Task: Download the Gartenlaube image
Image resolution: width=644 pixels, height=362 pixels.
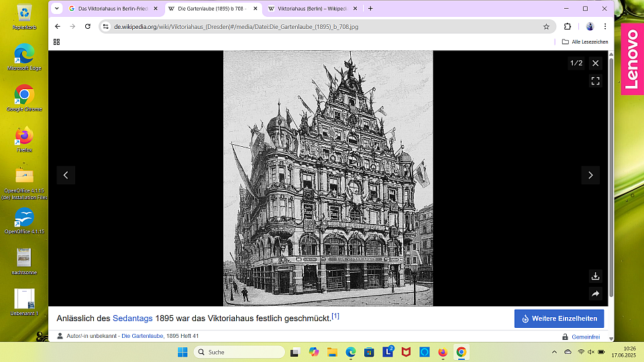Action: pyautogui.click(x=595, y=276)
